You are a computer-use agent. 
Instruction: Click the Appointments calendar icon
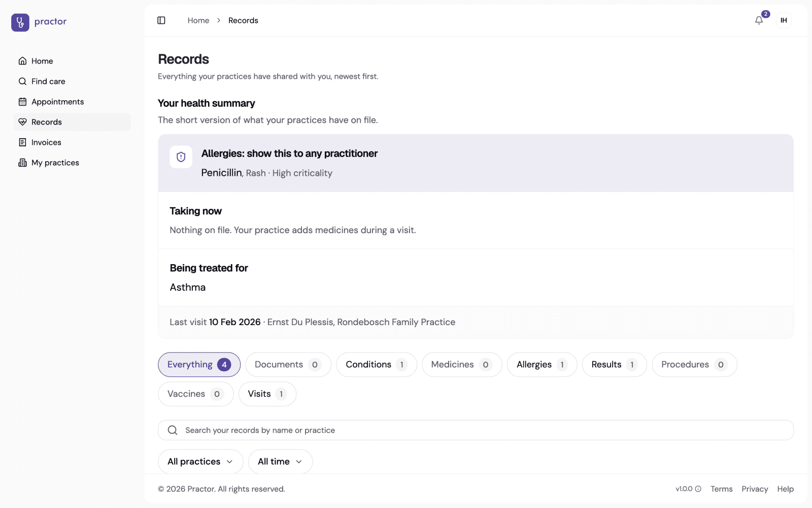(x=22, y=102)
